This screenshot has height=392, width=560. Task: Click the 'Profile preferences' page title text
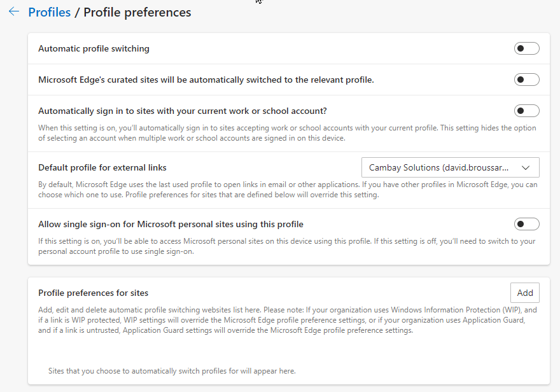pos(137,12)
